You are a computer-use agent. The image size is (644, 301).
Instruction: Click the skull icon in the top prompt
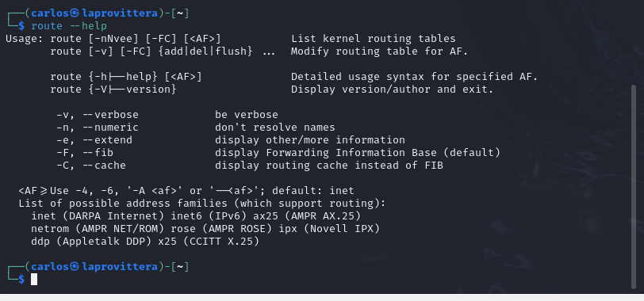75,13
